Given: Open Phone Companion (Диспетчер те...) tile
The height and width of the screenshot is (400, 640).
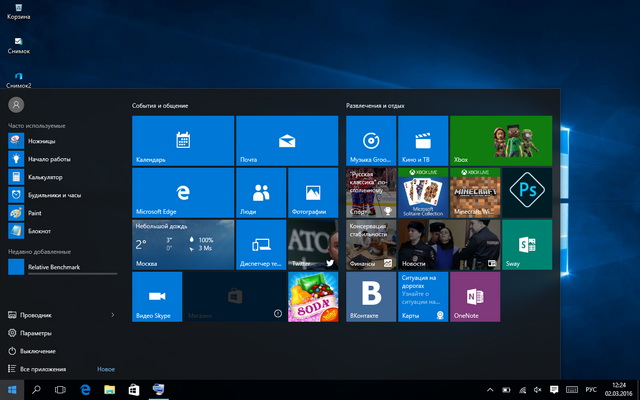Looking at the screenshot, I should pos(261,245).
